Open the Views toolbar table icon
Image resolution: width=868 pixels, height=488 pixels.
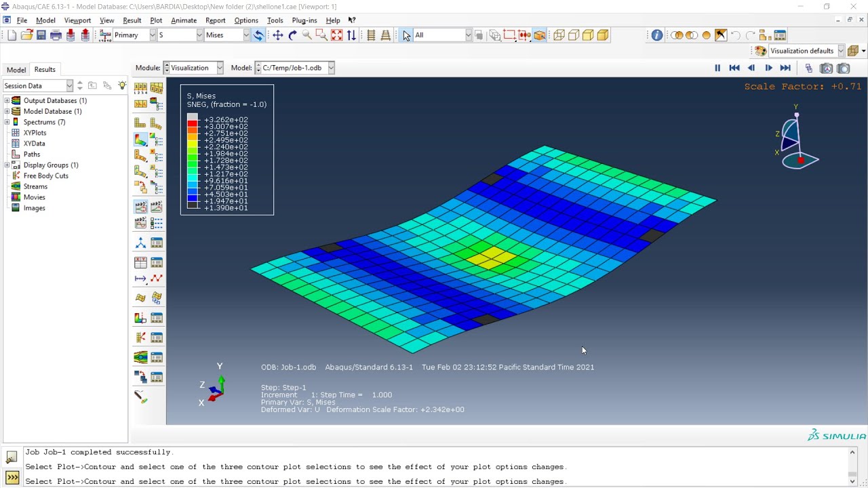pos(780,35)
